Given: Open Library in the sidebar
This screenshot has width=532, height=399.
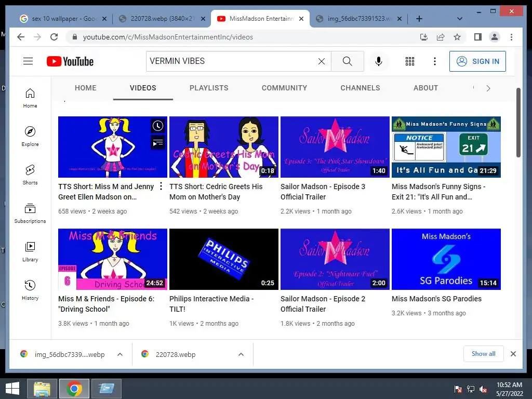Looking at the screenshot, I should pyautogui.click(x=30, y=251).
